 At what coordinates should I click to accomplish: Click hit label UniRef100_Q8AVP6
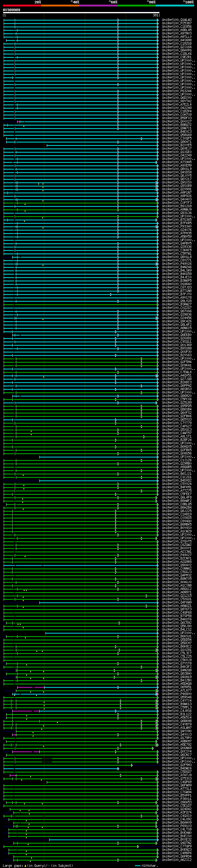click(x=177, y=50)
